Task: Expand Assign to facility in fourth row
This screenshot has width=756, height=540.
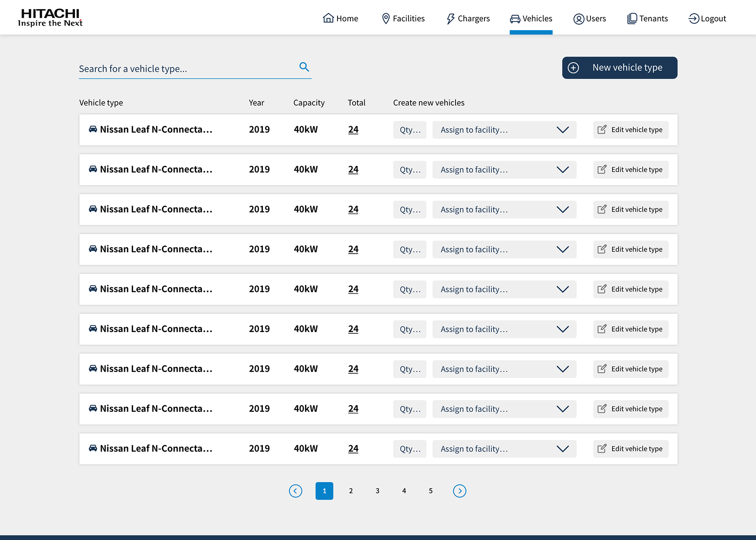Action: pyautogui.click(x=504, y=249)
